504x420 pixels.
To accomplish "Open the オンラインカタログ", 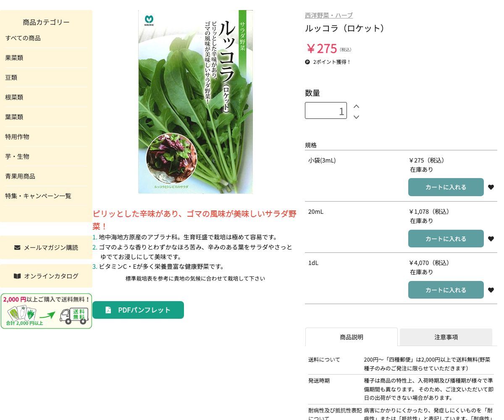I will pos(46,276).
